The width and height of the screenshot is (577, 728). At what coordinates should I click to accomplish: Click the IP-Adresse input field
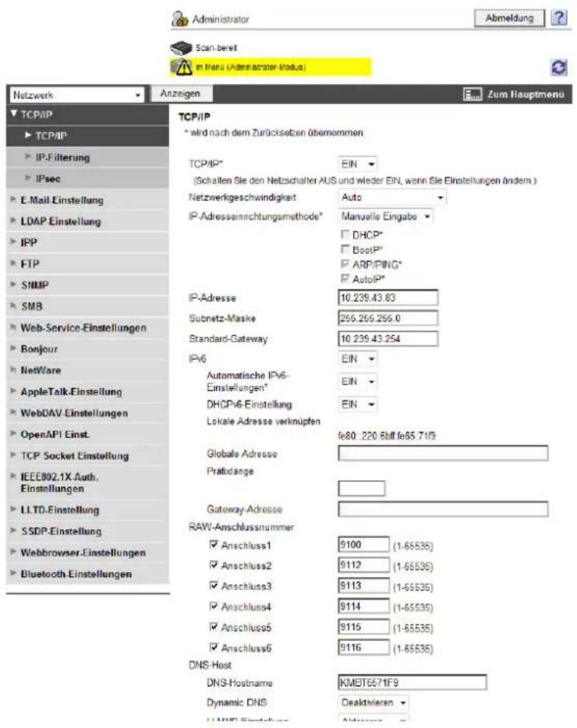(x=388, y=298)
